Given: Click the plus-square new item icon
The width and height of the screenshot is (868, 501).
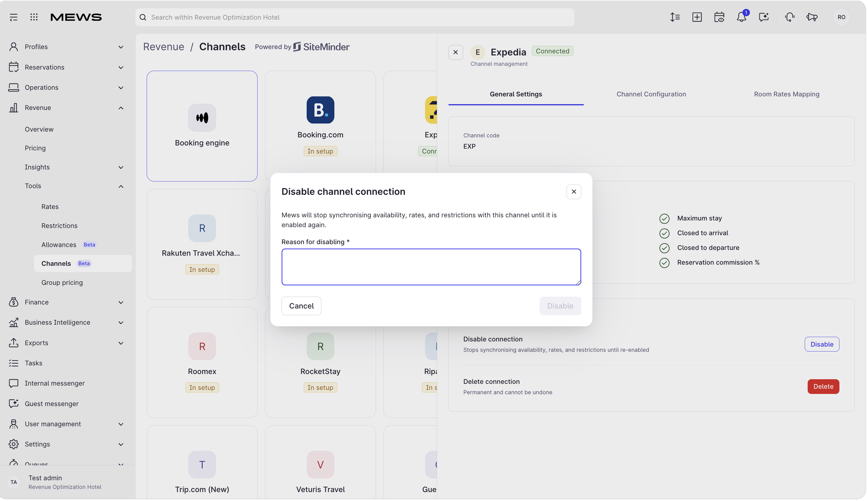Looking at the screenshot, I should pos(697,17).
